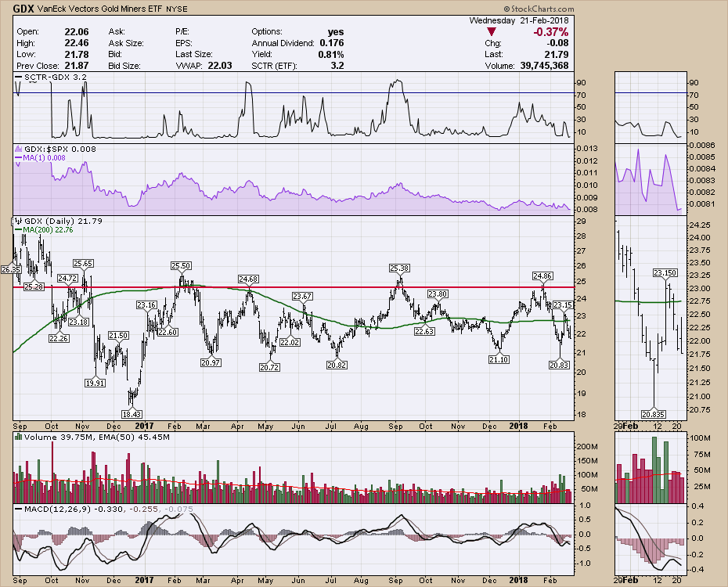Image resolution: width=728 pixels, height=587 pixels.
Task: Click the 20.82 trough price label
Action: pyautogui.click(x=337, y=366)
